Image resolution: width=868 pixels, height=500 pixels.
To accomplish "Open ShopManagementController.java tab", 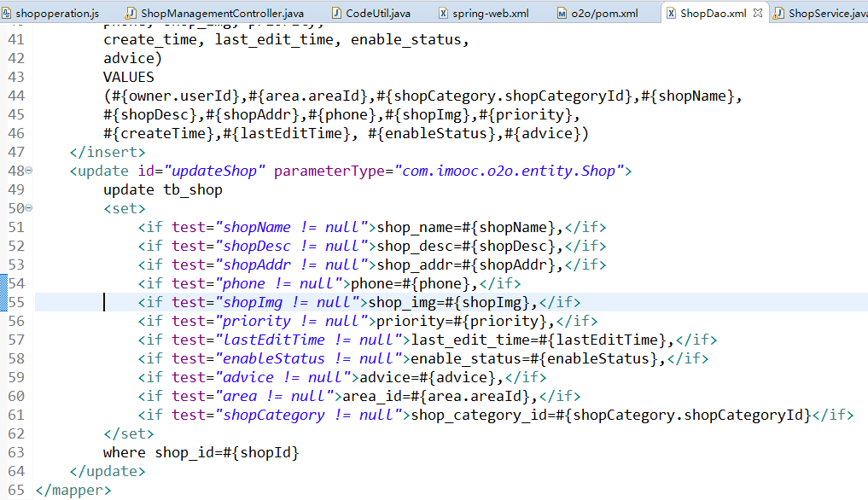I will click(x=215, y=13).
